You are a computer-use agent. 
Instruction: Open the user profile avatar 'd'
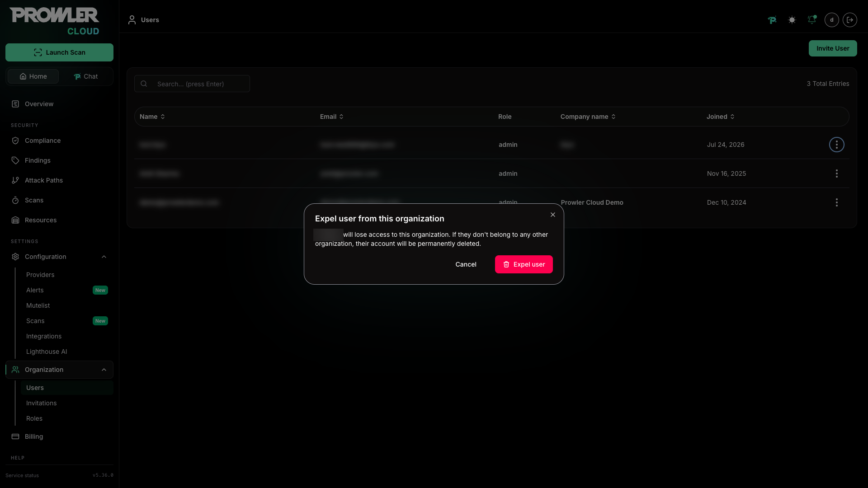tap(832, 20)
